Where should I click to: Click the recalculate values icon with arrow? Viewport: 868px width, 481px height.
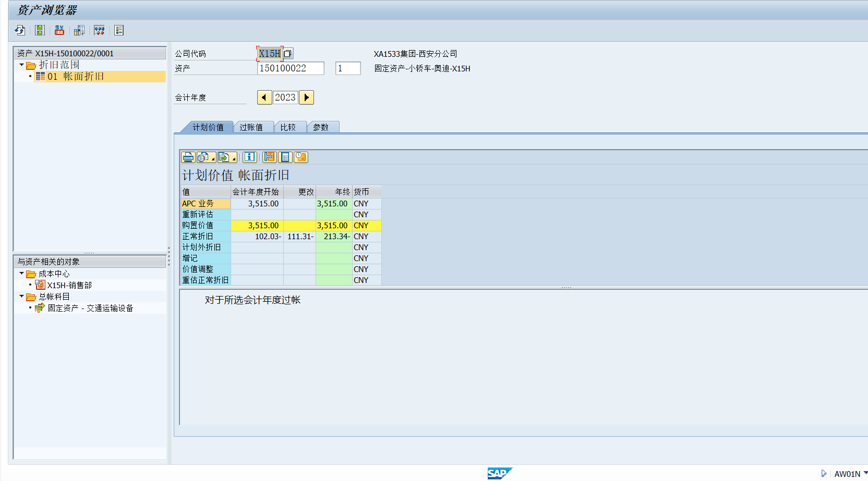(x=79, y=30)
